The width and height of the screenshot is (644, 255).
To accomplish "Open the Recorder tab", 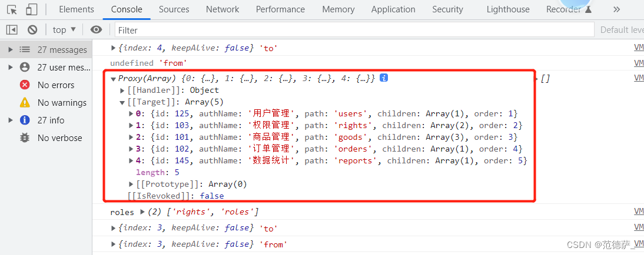I will click(x=569, y=9).
